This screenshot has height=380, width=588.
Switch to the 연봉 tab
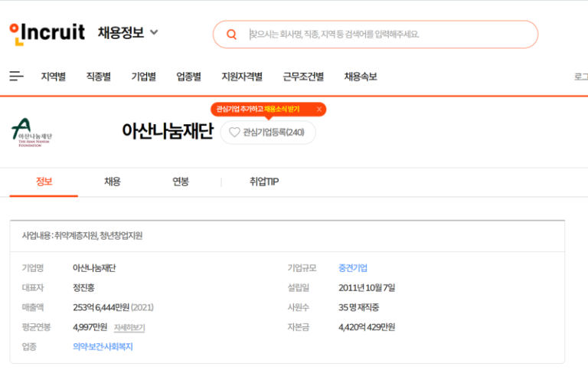click(181, 182)
